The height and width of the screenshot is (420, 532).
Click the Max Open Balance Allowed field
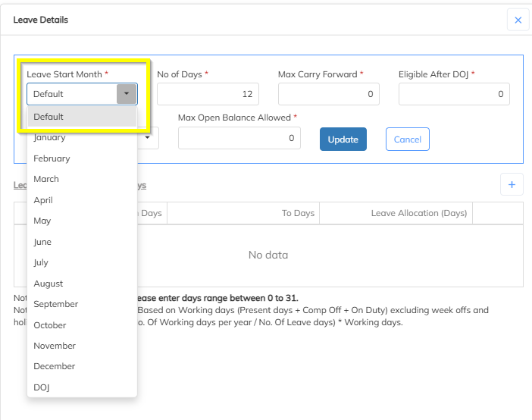tap(239, 138)
